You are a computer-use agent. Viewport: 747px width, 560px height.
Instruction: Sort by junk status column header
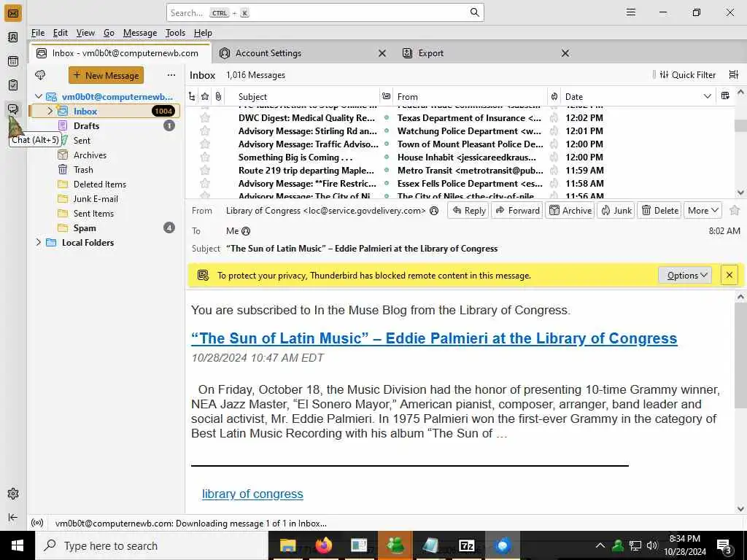554,96
